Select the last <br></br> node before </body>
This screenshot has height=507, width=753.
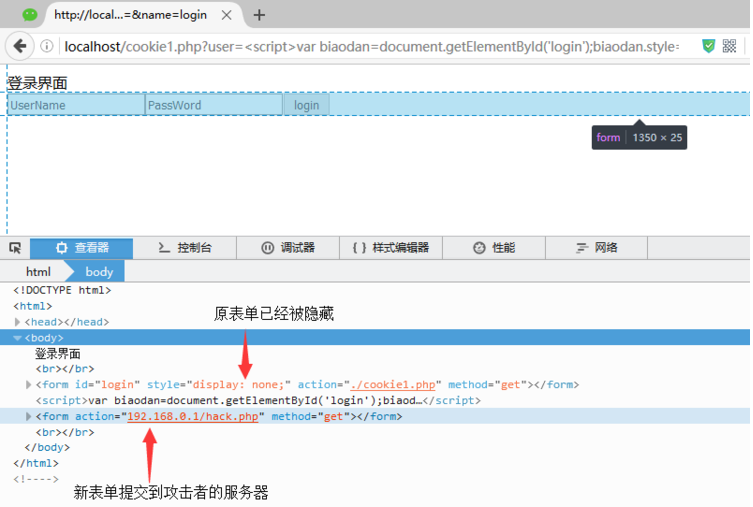(x=65, y=433)
